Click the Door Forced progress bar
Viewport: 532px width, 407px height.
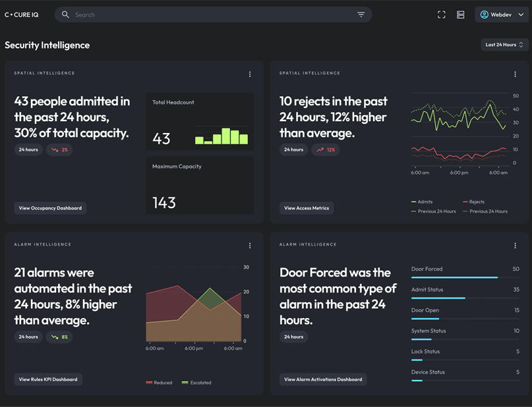[x=465, y=277]
